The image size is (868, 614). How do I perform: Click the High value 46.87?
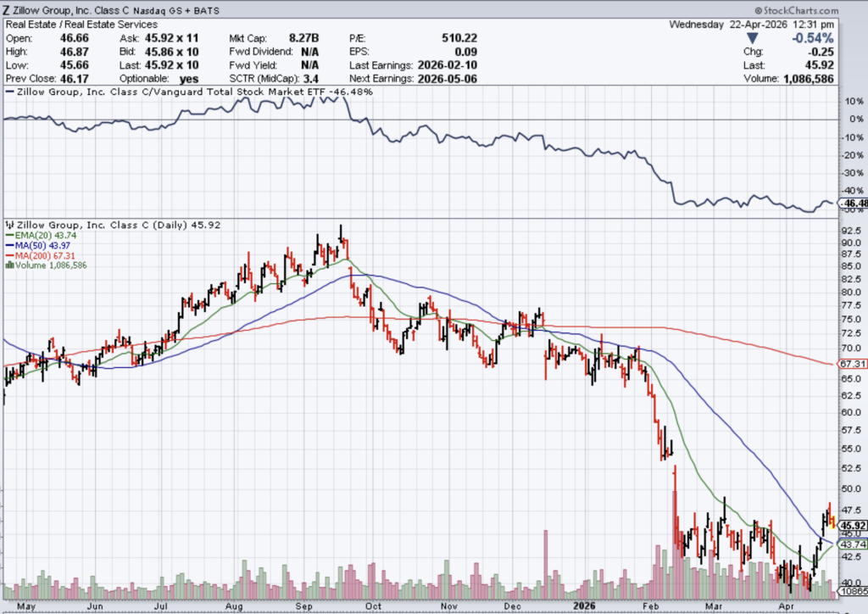pos(75,52)
